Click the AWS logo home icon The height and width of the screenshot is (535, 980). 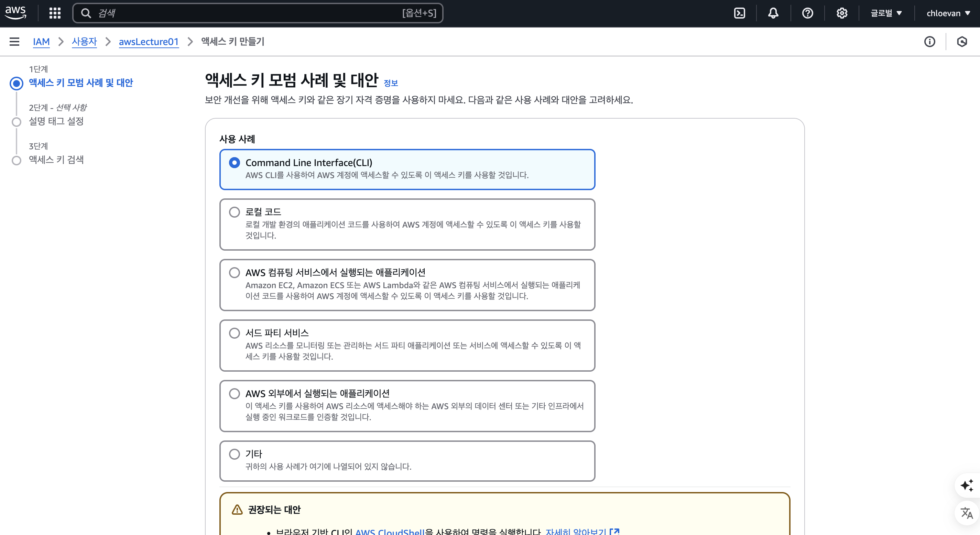coord(15,13)
